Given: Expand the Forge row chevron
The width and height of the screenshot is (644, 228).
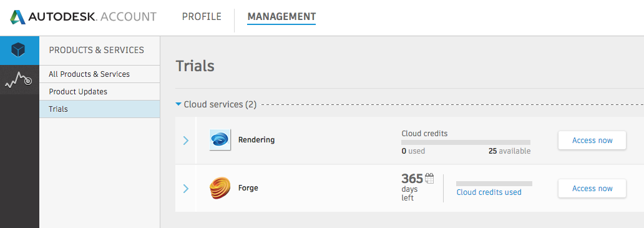Looking at the screenshot, I should pos(185,189).
